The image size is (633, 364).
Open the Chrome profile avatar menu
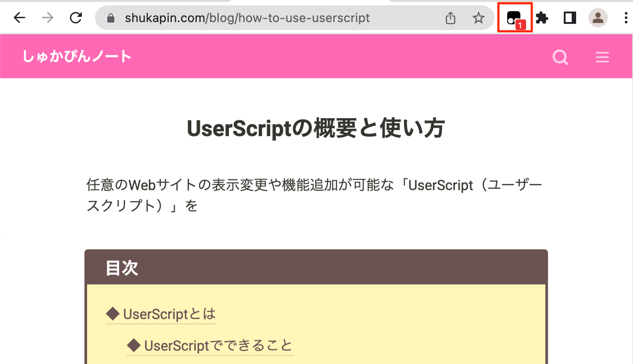pyautogui.click(x=598, y=18)
